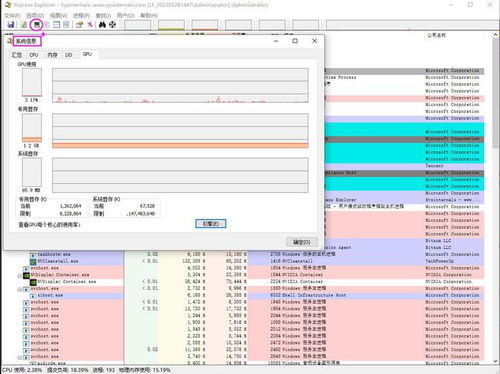Viewport: 500px width, 374px height.
Task: Click the DLL/handle view toolbar icon
Action: coord(66,25)
